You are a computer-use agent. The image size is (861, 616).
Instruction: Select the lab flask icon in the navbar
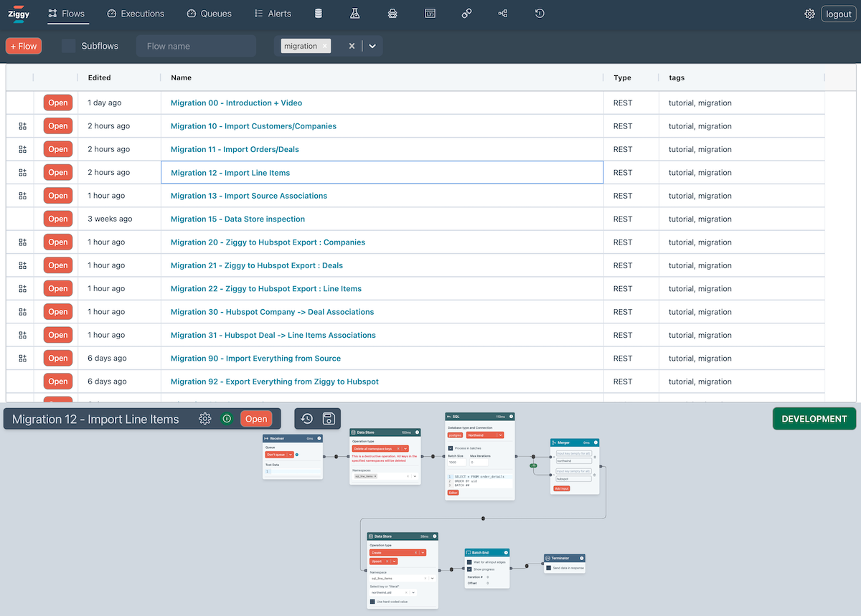click(354, 13)
